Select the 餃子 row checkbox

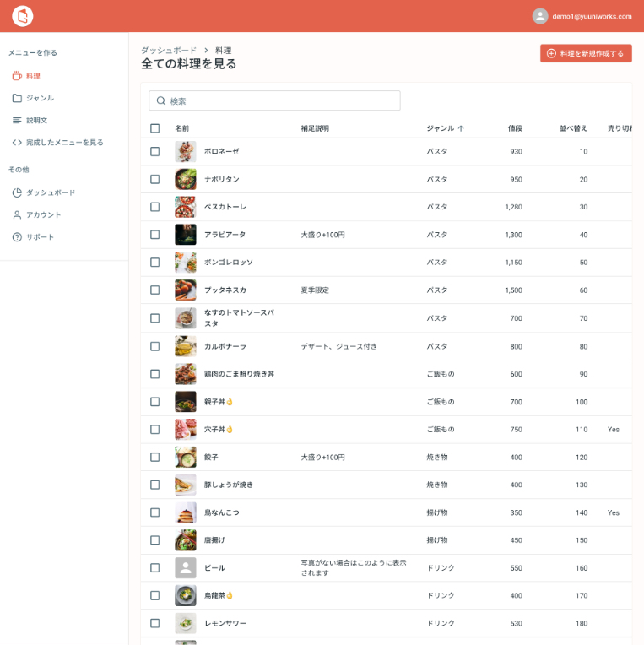[155, 457]
